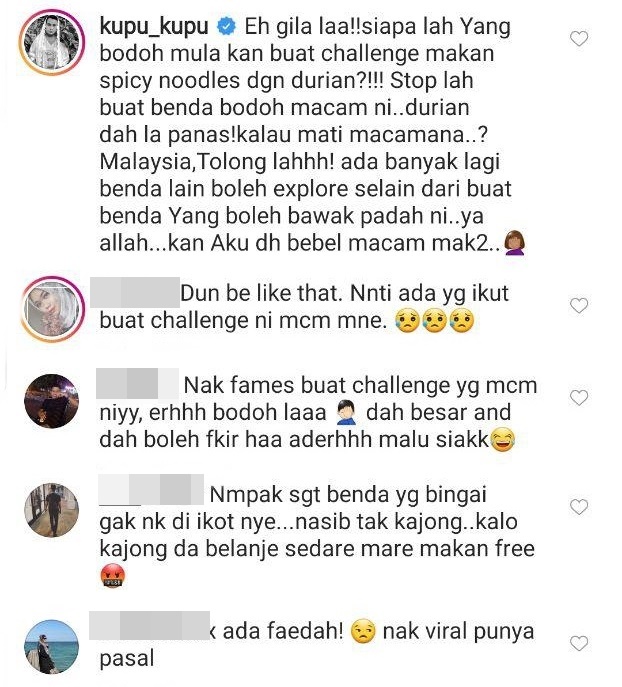Click the unamused emoji after "ada faedah!"
Screen dimensions: 622x687
click(363, 632)
